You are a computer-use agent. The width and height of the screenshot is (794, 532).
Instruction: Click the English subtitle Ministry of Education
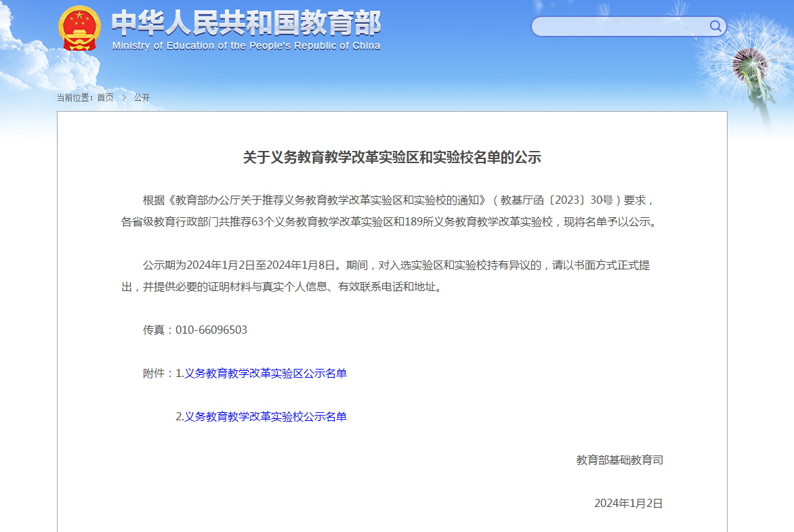tap(246, 45)
